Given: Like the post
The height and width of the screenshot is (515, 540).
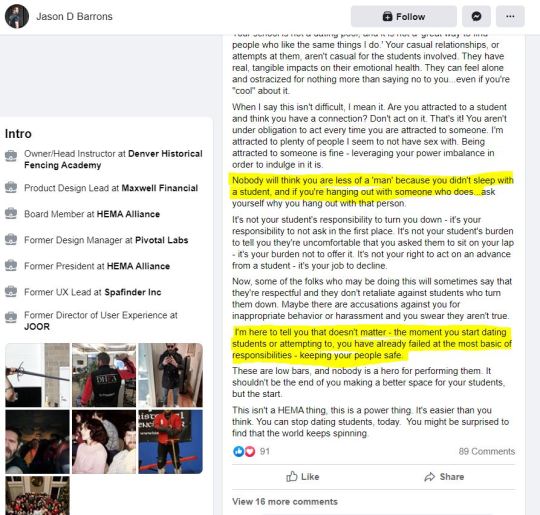Looking at the screenshot, I should [303, 477].
